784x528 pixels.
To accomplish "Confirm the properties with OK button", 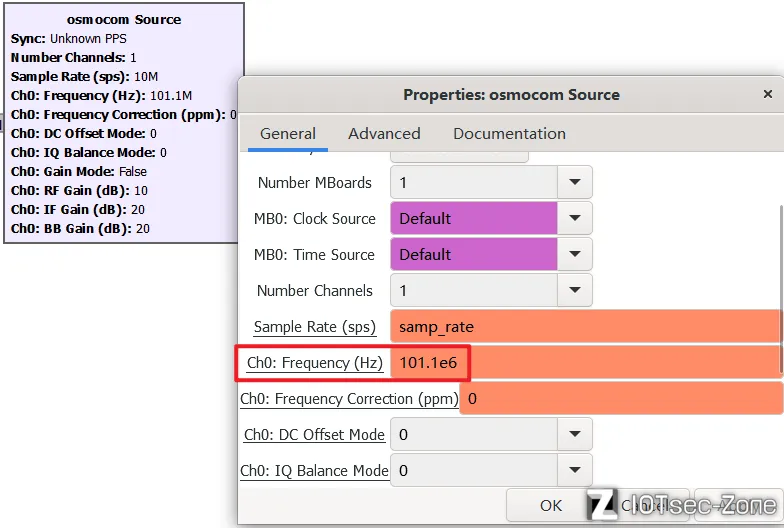I will tap(550, 506).
